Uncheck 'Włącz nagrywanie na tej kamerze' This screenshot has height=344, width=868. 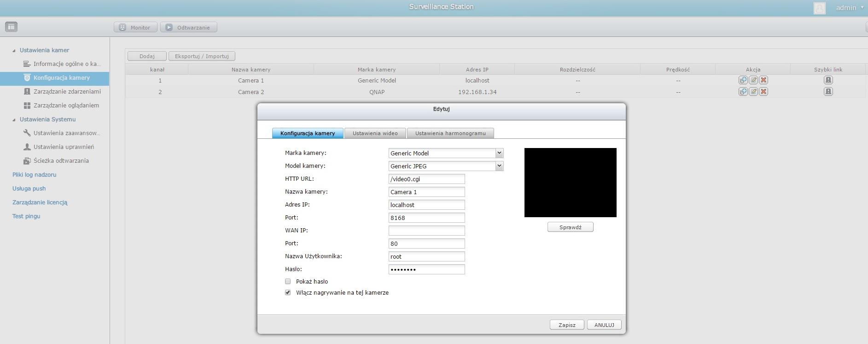click(288, 293)
